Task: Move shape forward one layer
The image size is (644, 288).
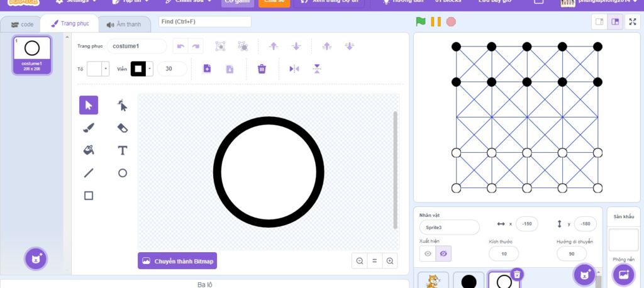Action: 274,46
